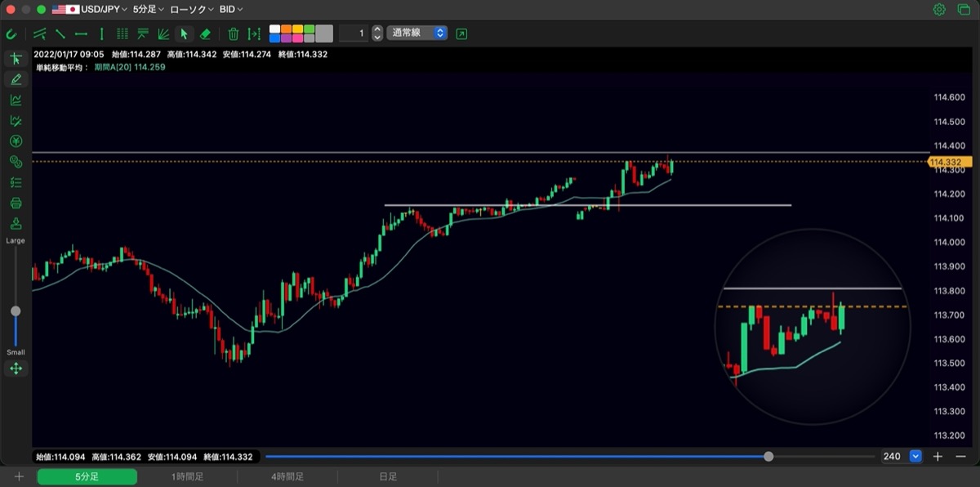Switch to the 日足 tab

[x=387, y=476]
